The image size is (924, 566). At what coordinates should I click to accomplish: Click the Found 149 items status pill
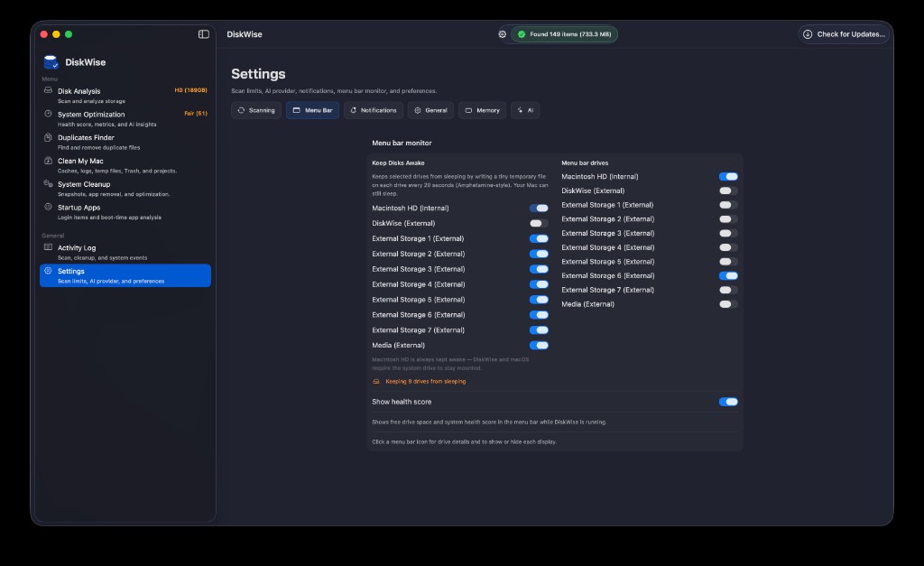[x=564, y=34]
